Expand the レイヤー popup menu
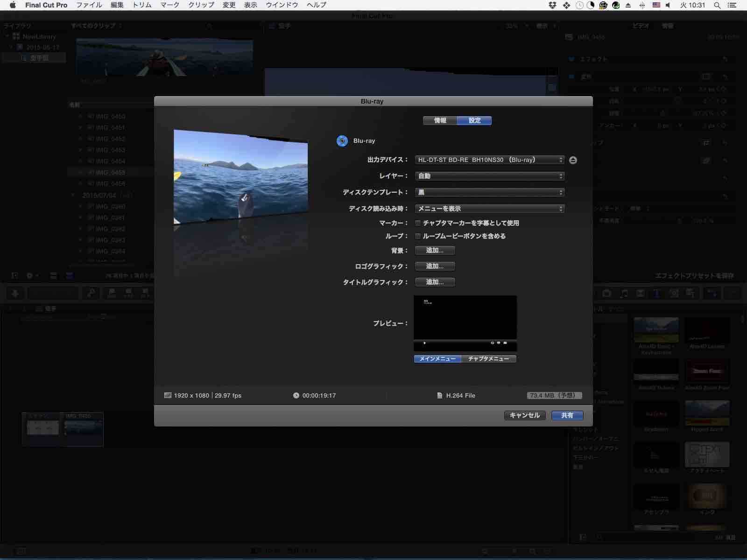The height and width of the screenshot is (560, 747). (489, 176)
